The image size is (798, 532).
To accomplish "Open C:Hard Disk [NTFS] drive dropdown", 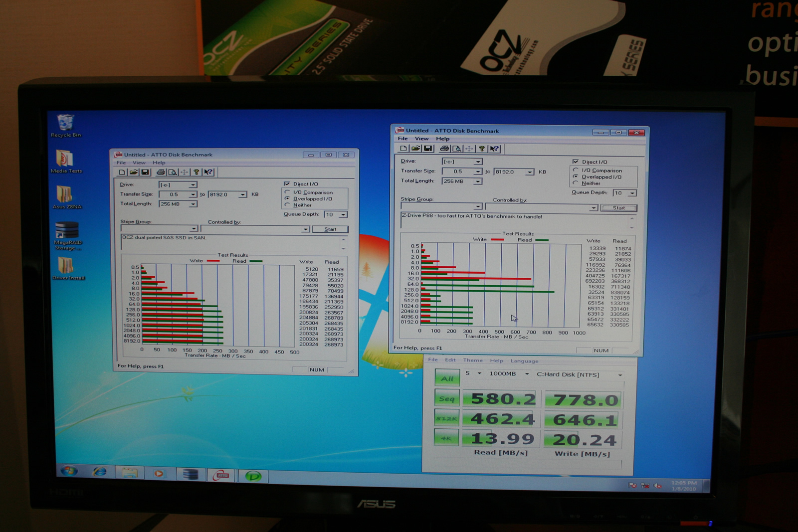I will coord(620,375).
